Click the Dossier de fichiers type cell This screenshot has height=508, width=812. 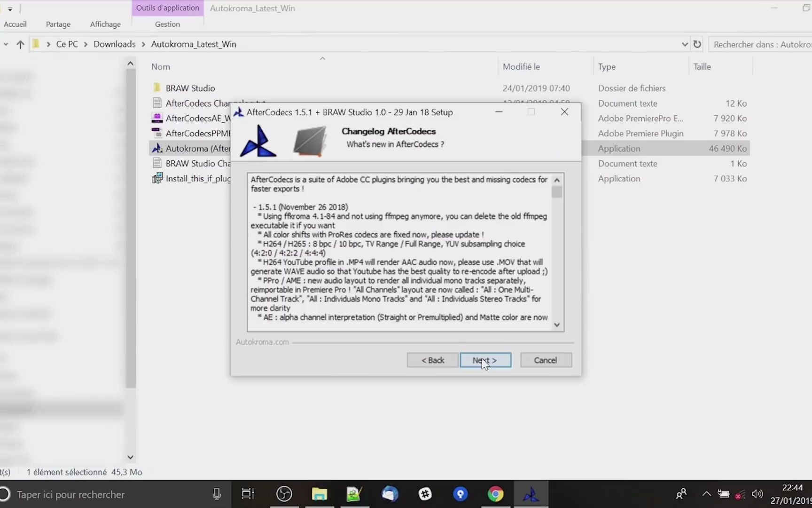(x=632, y=88)
